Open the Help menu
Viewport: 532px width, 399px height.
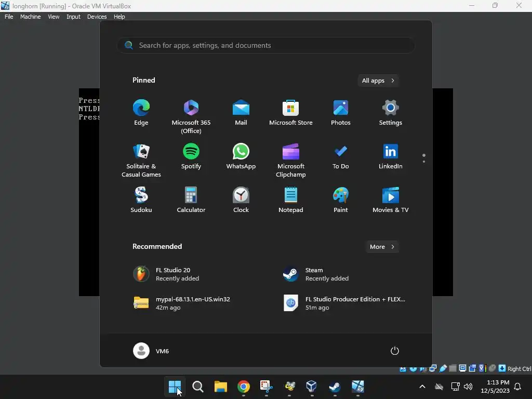point(119,17)
